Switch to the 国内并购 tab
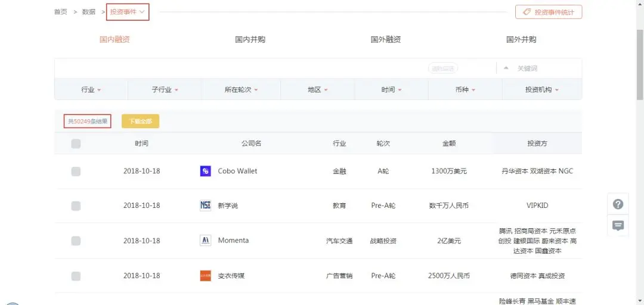 pyautogui.click(x=250, y=40)
